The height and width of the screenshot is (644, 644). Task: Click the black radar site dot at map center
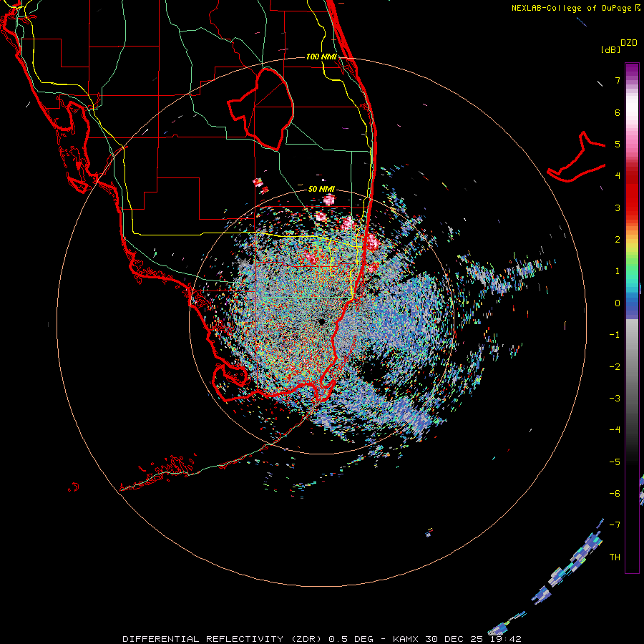coord(321,321)
